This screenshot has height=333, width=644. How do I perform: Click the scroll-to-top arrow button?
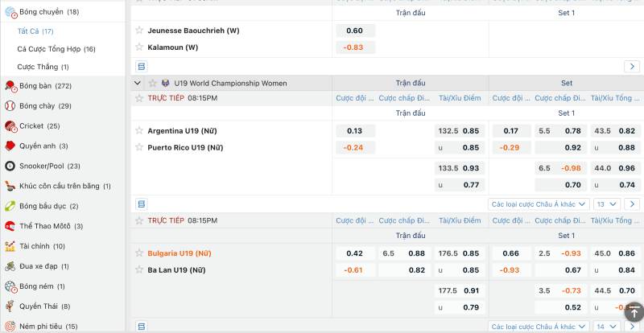pyautogui.click(x=634, y=312)
